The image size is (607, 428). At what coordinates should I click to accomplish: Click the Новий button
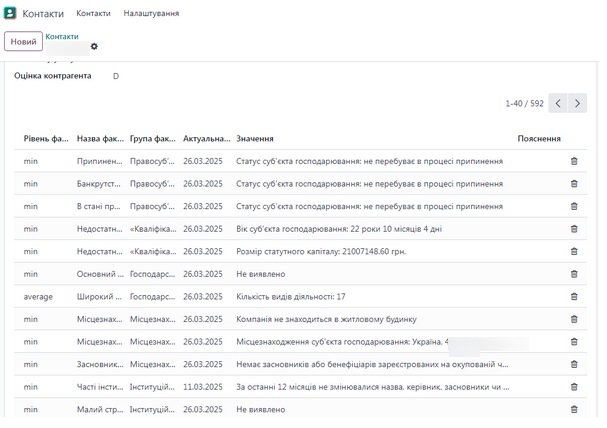tap(23, 42)
